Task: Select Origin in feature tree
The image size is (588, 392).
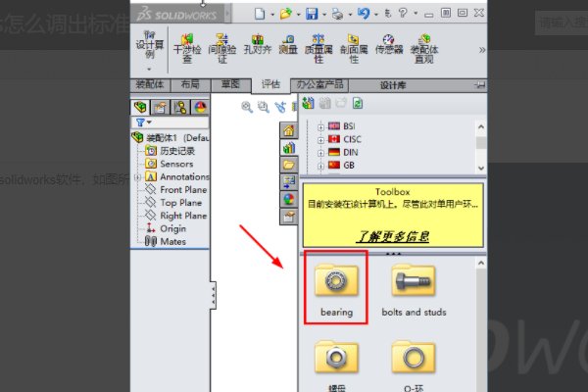Action: point(166,228)
